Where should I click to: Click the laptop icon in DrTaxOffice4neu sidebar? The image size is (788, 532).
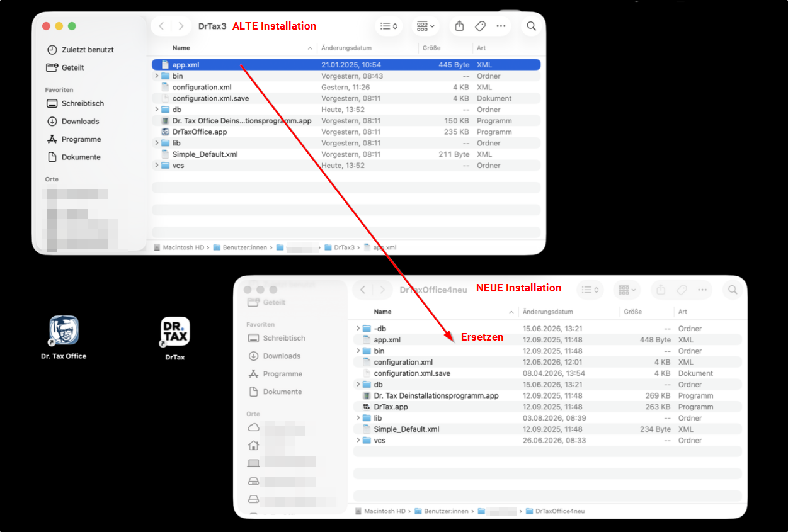point(253,463)
